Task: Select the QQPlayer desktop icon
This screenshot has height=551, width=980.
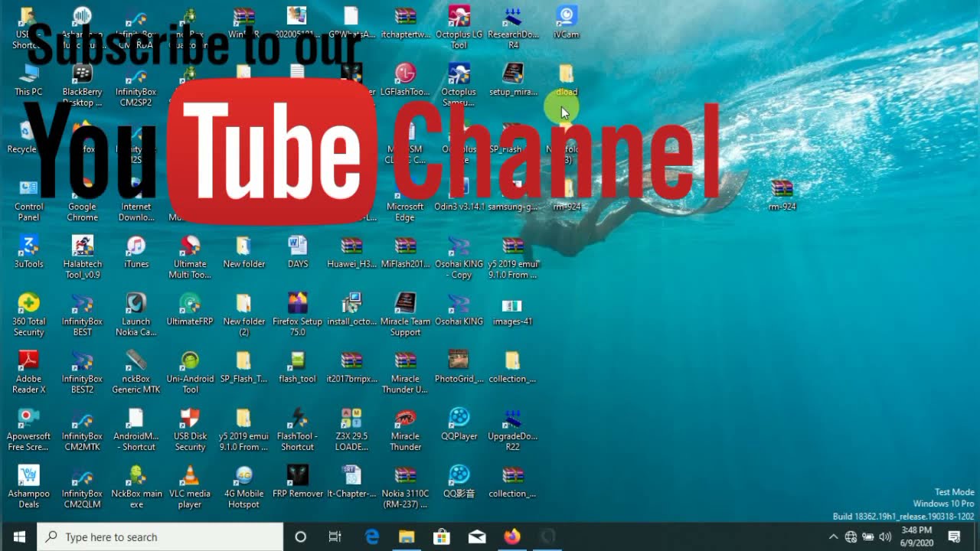Action: pos(459,424)
